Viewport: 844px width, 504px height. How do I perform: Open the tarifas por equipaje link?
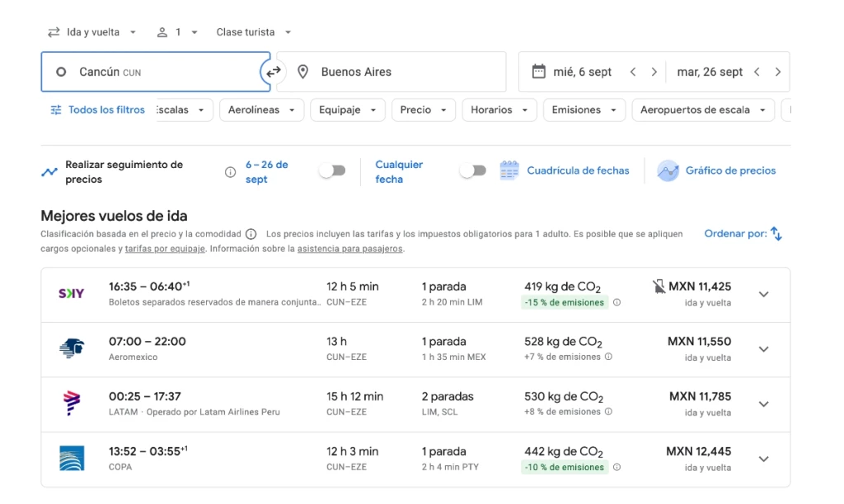point(165,249)
